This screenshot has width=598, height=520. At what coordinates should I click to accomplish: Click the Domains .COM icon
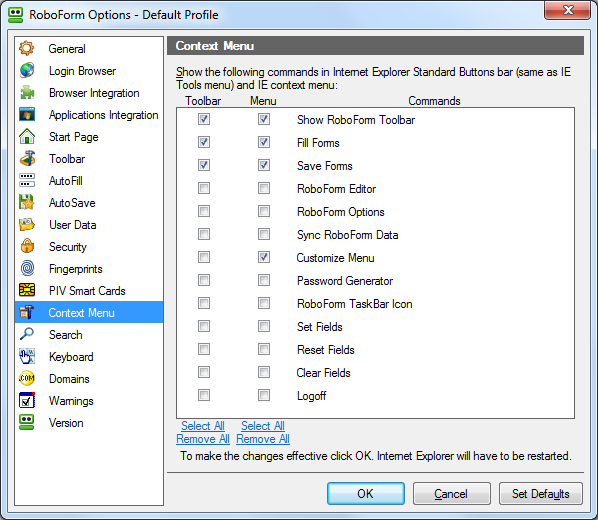click(x=27, y=378)
